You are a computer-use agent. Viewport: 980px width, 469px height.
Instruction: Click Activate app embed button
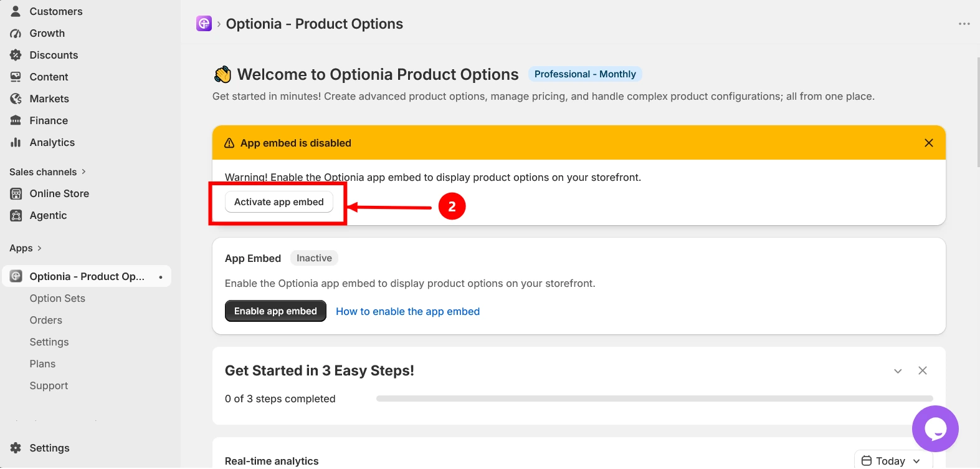point(278,202)
